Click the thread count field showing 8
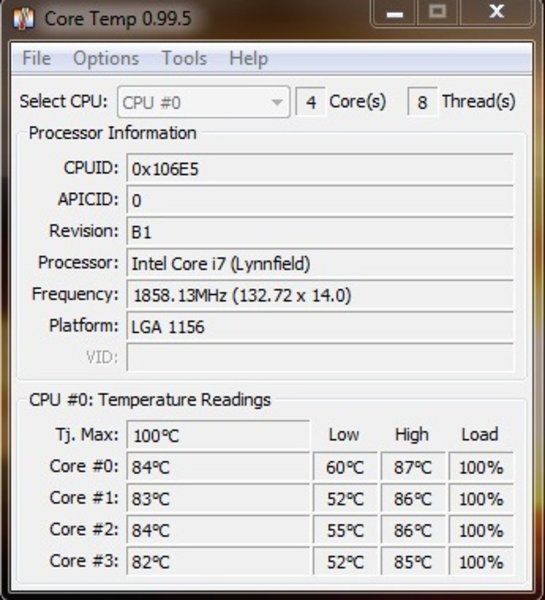This screenshot has width=545, height=600. (x=422, y=102)
